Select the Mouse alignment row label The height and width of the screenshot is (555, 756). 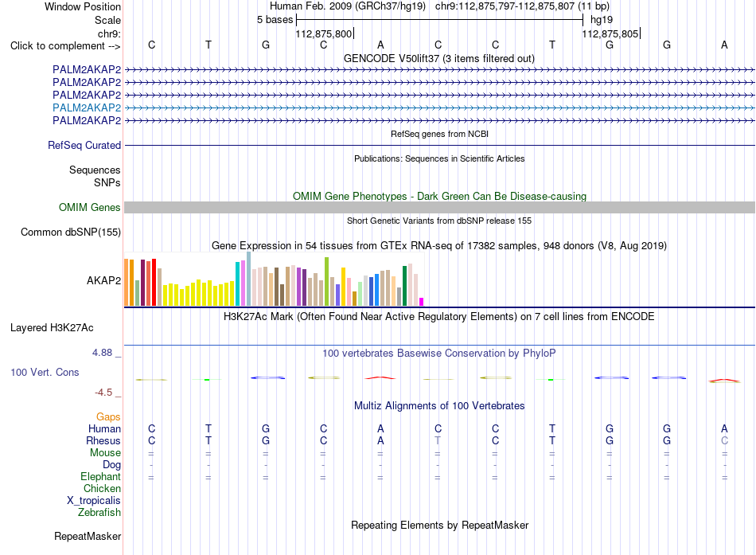point(105,453)
